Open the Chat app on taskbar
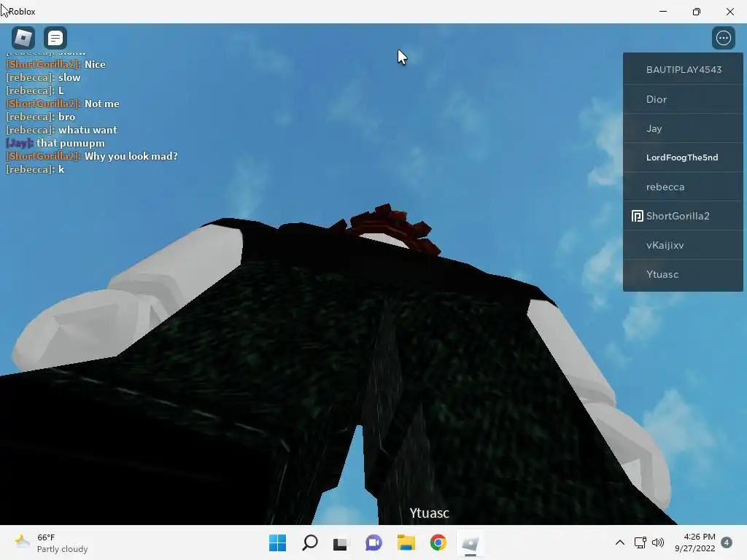The width and height of the screenshot is (747, 560). click(x=373, y=542)
